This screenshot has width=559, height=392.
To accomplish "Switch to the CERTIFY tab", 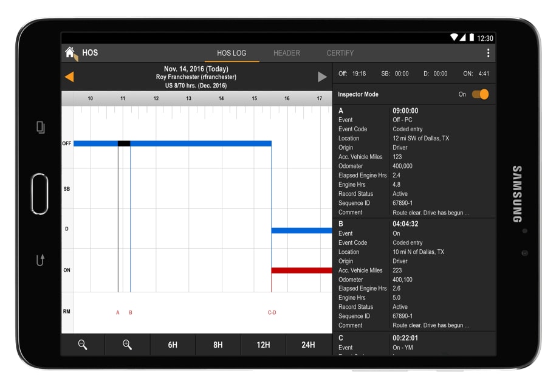I will (x=340, y=53).
